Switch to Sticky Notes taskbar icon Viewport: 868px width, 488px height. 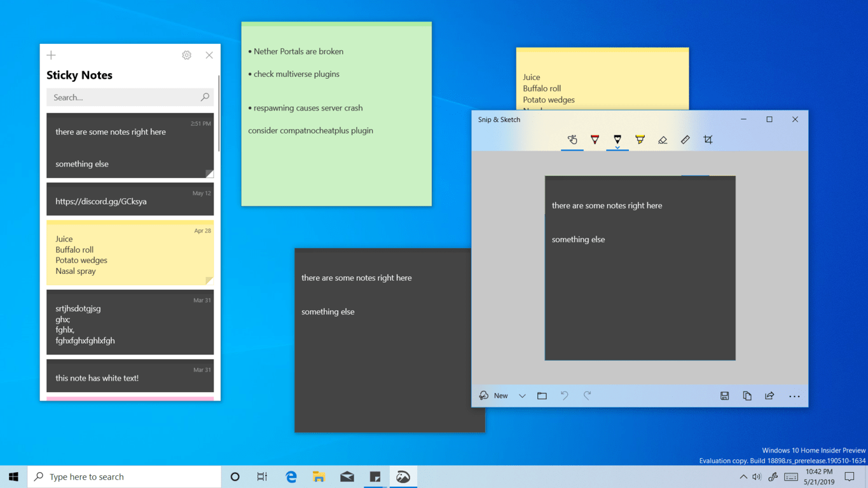(375, 477)
